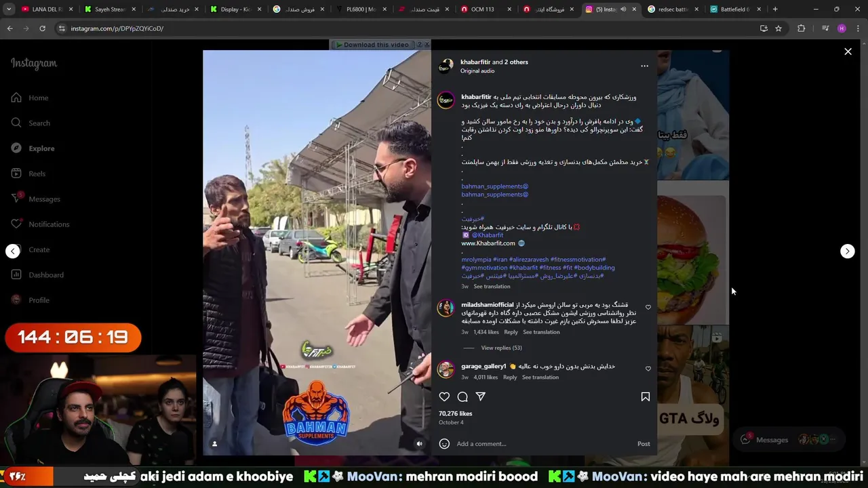Open Reels in the sidebar
The width and height of the screenshot is (868, 488).
(28, 174)
